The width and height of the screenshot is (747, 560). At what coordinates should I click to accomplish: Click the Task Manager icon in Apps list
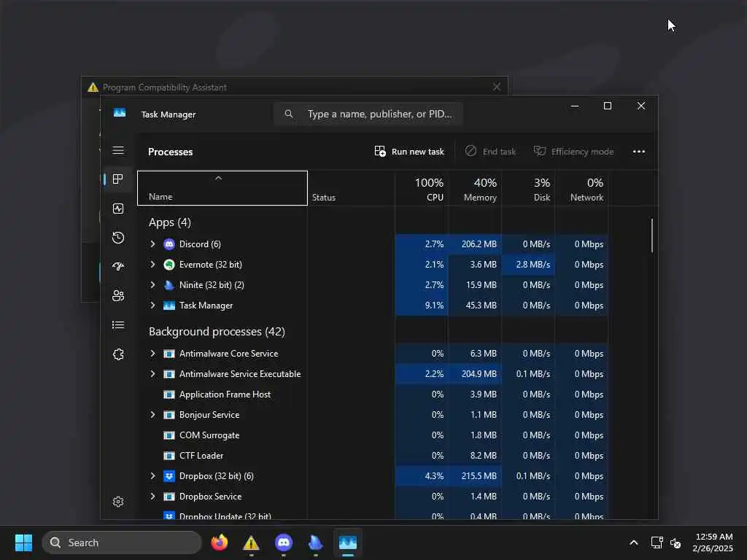pyautogui.click(x=169, y=306)
